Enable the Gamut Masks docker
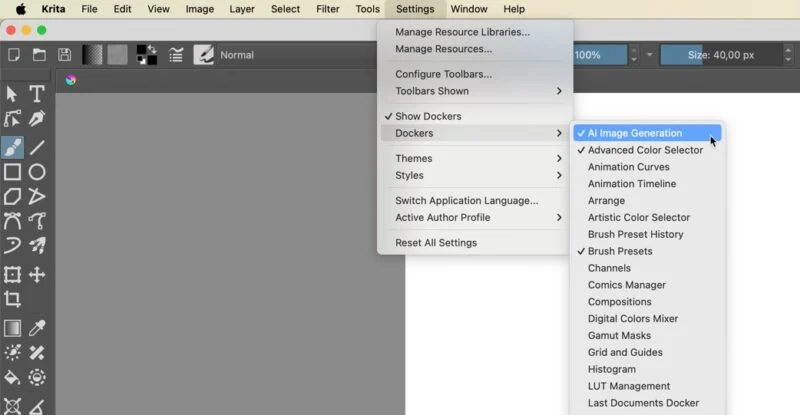 647,335
